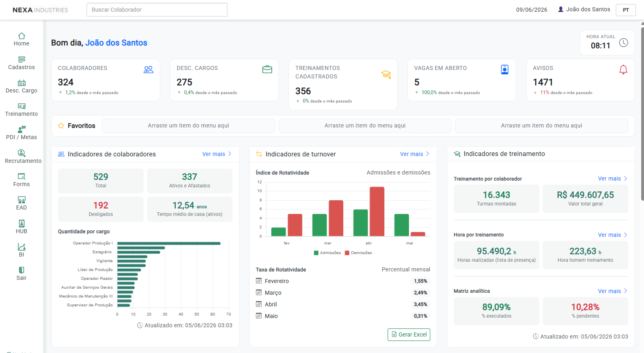Click the user profile icon beside João dos Santos
The width and height of the screenshot is (644, 353).
click(561, 9)
